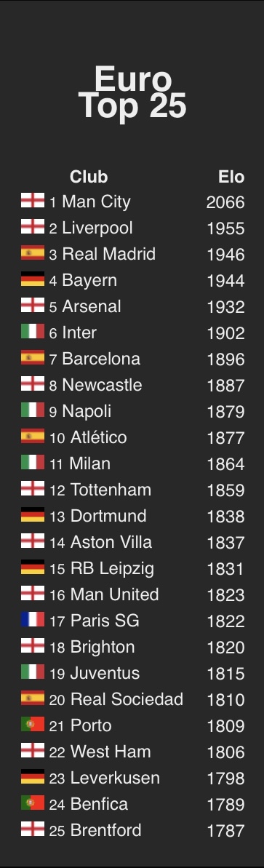Click the Euro Top 25 heading
The image size is (264, 868).
point(132,93)
